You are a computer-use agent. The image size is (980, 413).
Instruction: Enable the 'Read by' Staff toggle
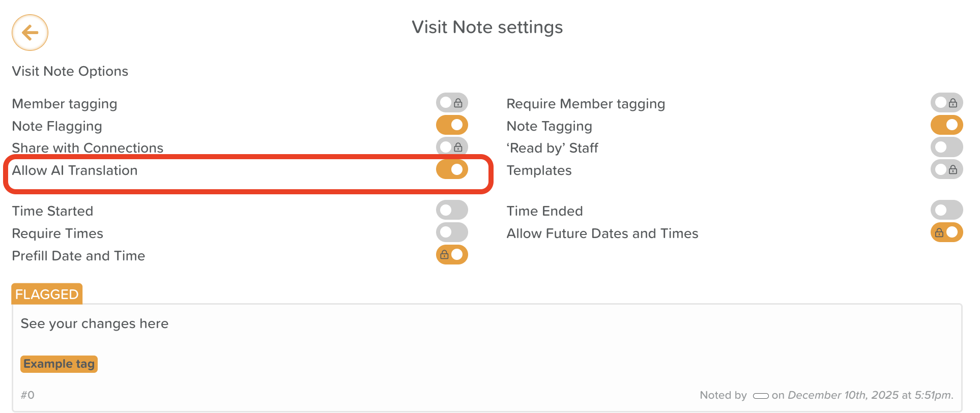946,147
